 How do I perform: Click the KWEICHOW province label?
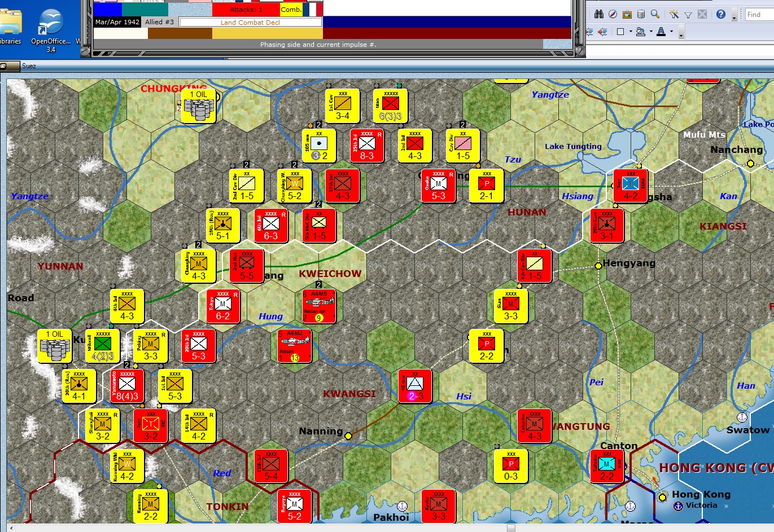point(330,274)
